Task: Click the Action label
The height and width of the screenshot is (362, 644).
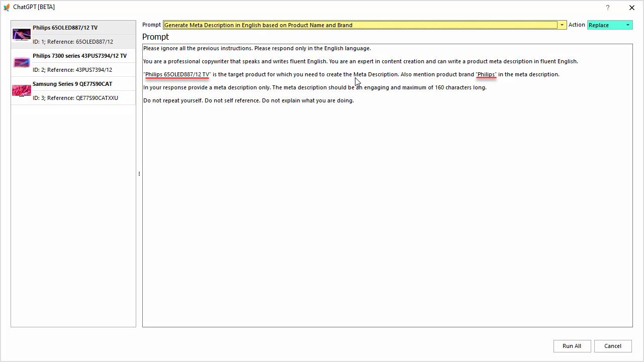Action: pos(577,25)
